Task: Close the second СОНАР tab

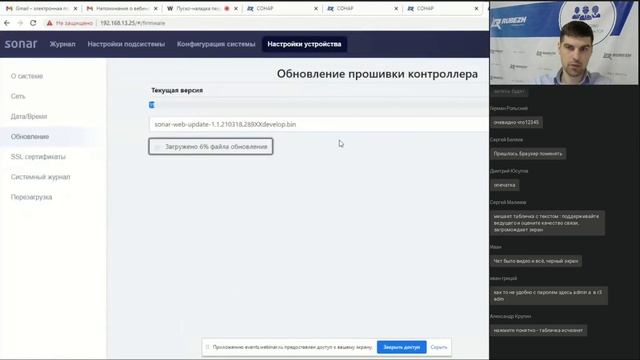Action: (x=396, y=8)
